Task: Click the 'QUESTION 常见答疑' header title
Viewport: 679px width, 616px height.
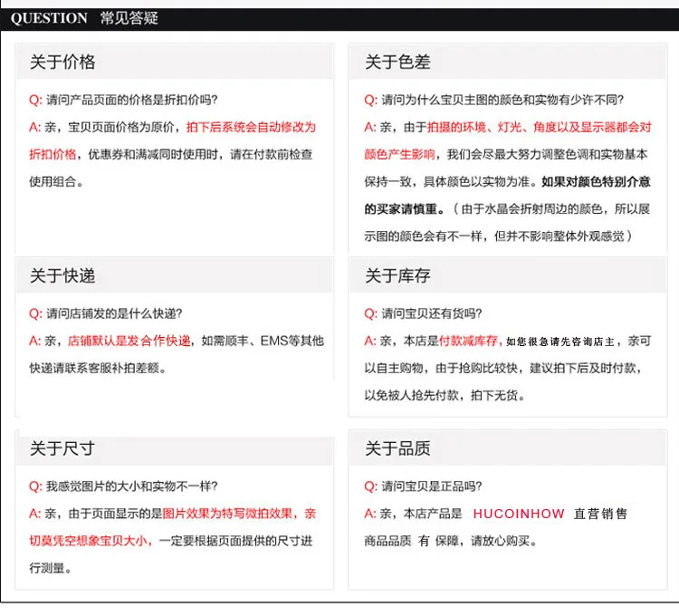Action: point(84,18)
